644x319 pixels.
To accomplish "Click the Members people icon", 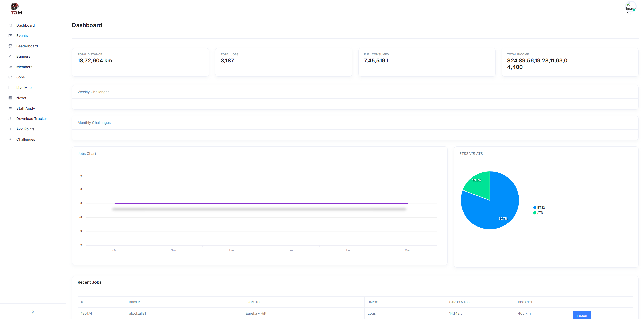I will pyautogui.click(x=10, y=67).
